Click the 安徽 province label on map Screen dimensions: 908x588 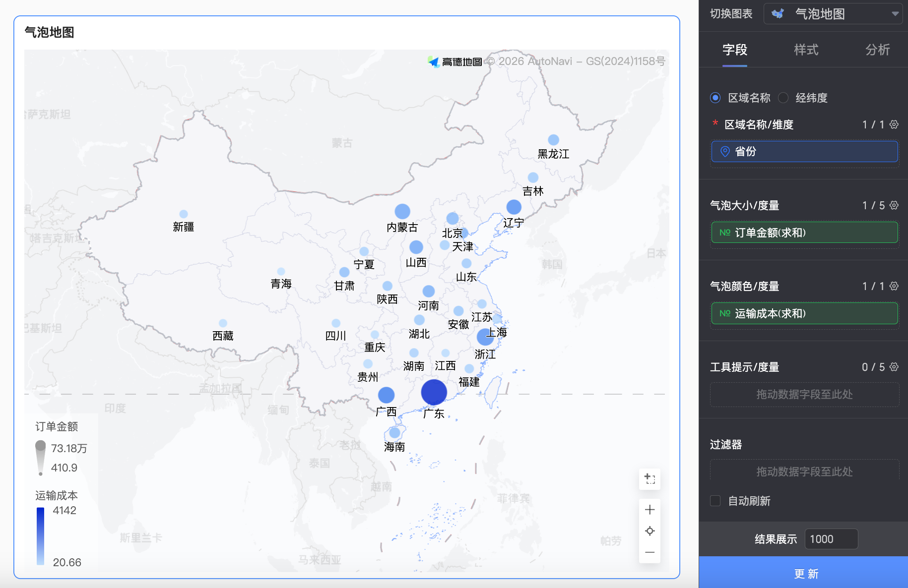(x=458, y=324)
